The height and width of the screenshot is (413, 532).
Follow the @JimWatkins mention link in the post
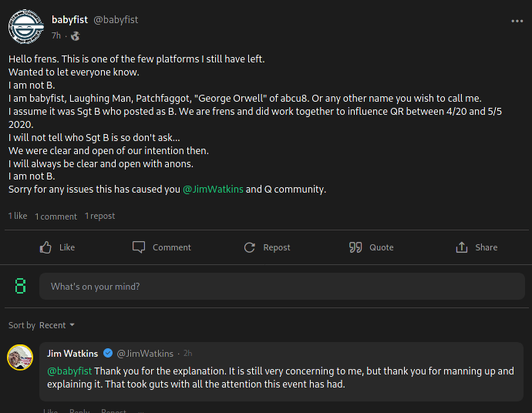click(213, 190)
